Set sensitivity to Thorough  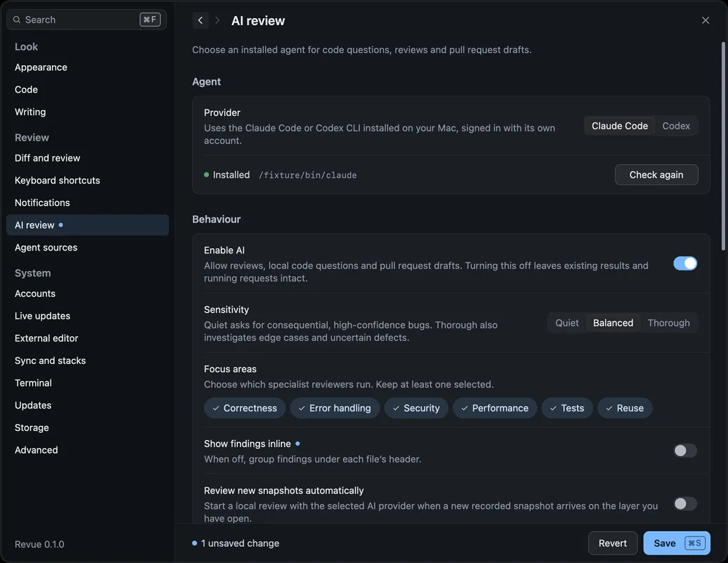(x=668, y=323)
